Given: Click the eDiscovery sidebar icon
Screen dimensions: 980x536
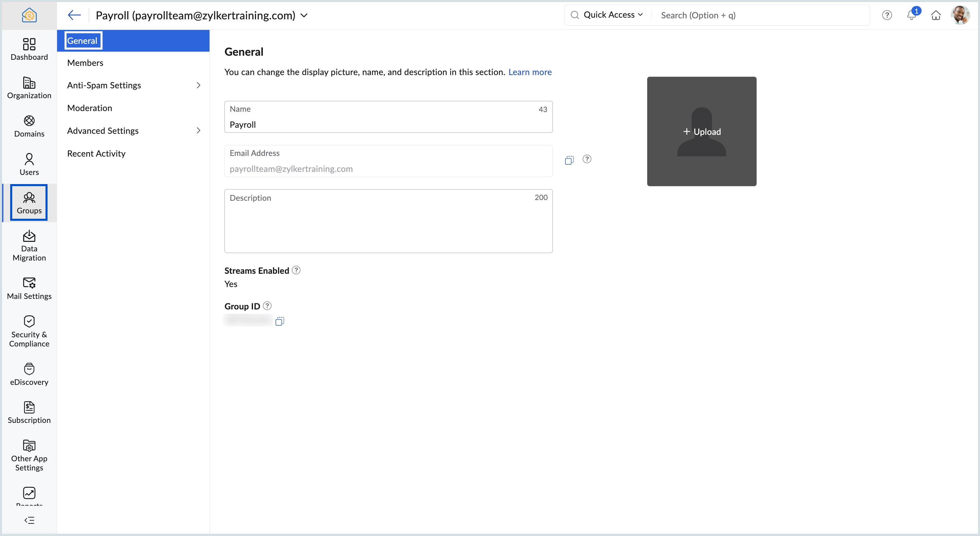Looking at the screenshot, I should click(x=29, y=374).
